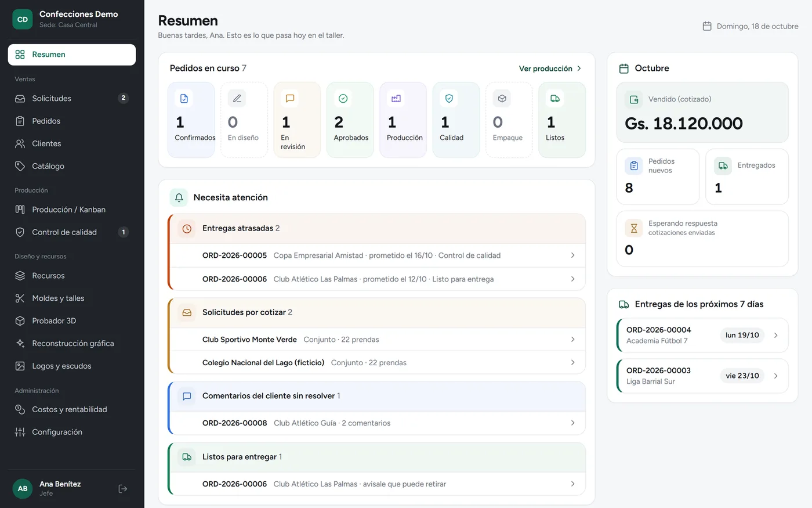Viewport: 812px width, 508px height.
Task: Click the Vendido (cotizado) Gs. 18.120.000 card
Action: tap(702, 112)
